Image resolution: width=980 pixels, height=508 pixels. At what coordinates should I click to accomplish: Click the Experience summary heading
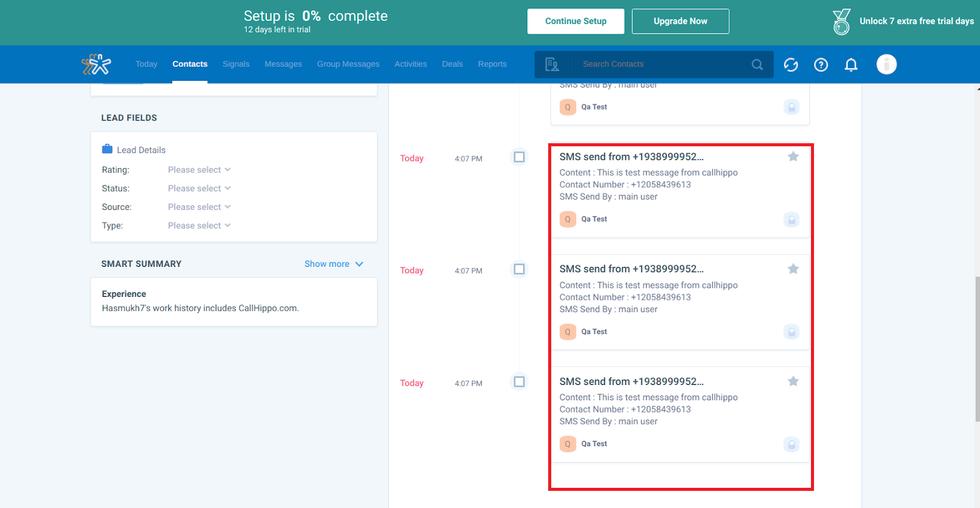[x=124, y=294]
